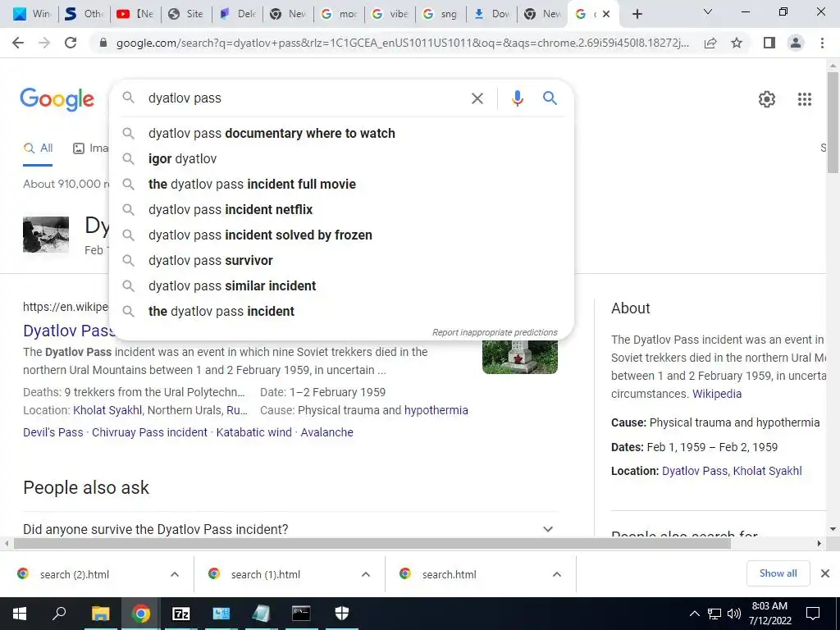The width and height of the screenshot is (840, 630).
Task: Open the taskbar volume control
Action: tap(734, 614)
